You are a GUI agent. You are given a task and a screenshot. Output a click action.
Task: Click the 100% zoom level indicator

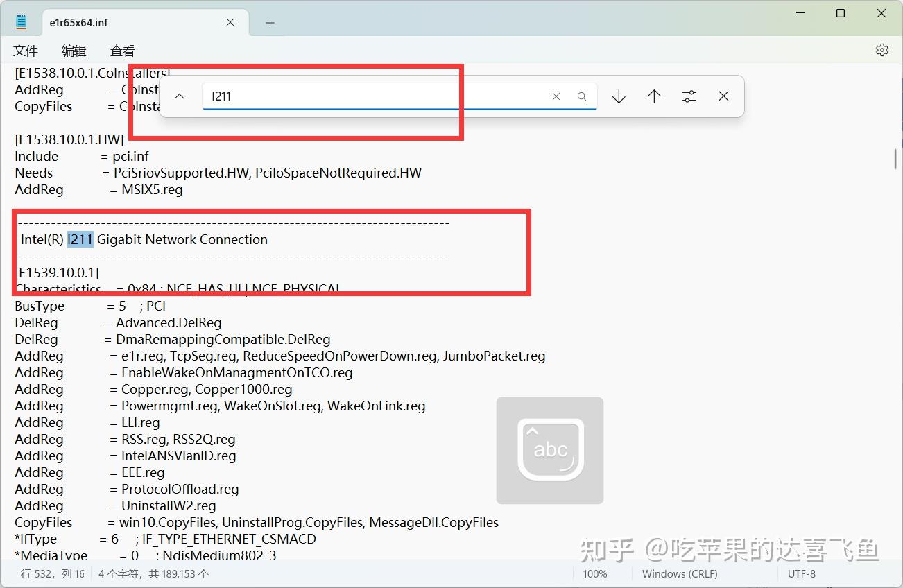pos(595,573)
